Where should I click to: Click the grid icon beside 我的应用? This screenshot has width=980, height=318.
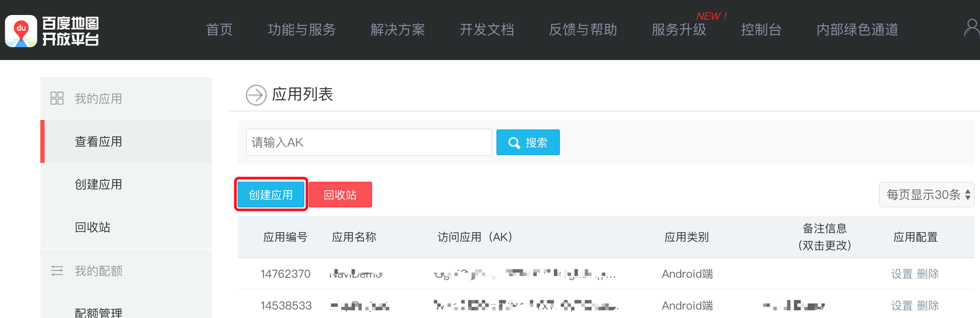click(x=57, y=98)
